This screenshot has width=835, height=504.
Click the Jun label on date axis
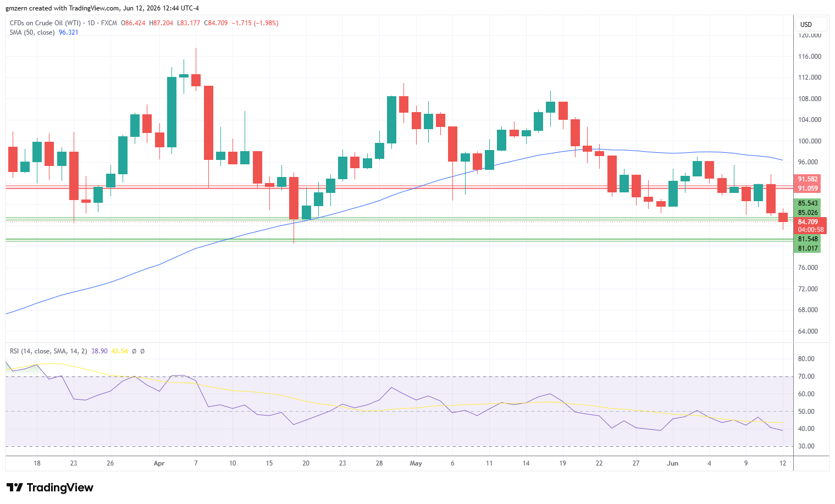tap(673, 463)
